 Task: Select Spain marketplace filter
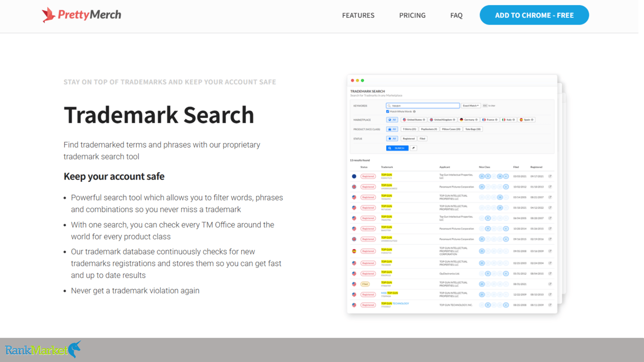pos(527,120)
